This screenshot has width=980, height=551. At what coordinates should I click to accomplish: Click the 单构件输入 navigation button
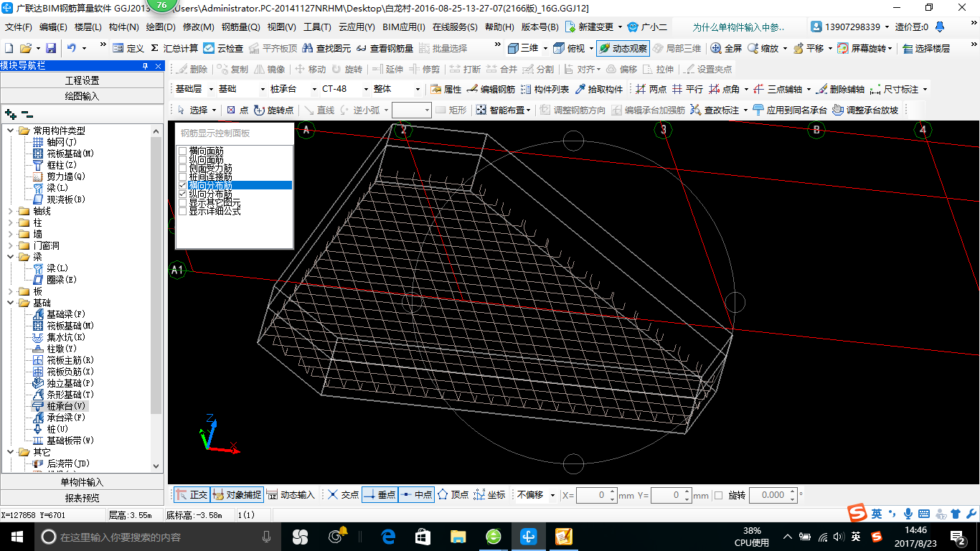[82, 482]
